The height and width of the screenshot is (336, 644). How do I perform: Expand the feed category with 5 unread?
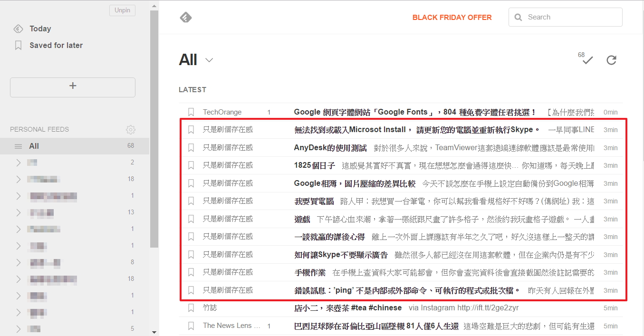coord(18,328)
